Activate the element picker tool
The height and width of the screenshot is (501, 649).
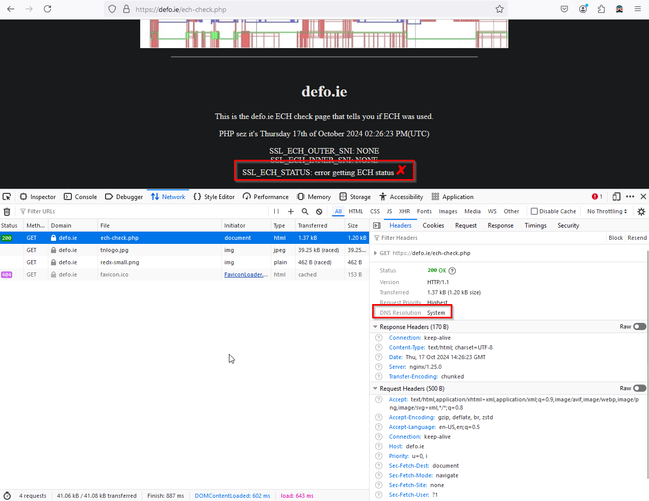[7, 197]
